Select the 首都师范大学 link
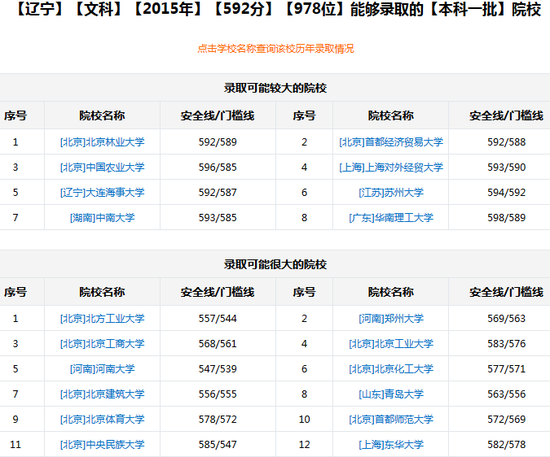The height and width of the screenshot is (457, 550). 391,419
